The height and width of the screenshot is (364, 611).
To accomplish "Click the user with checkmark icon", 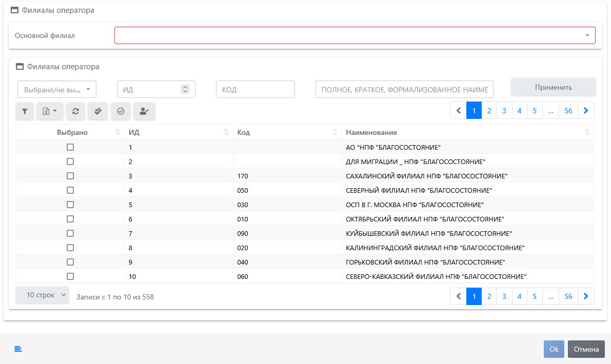I will pos(144,111).
